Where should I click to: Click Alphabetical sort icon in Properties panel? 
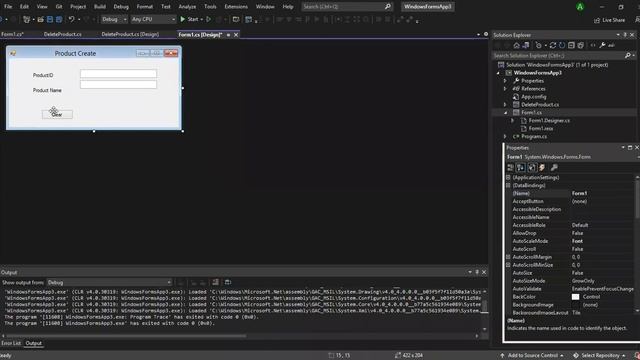tap(521, 167)
